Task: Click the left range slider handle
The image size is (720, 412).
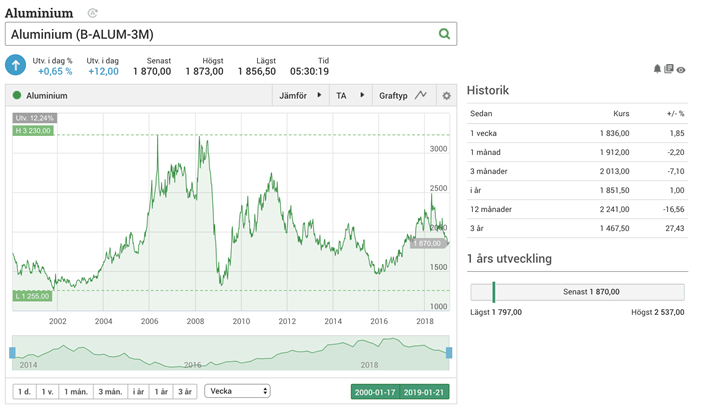Action: (12, 353)
